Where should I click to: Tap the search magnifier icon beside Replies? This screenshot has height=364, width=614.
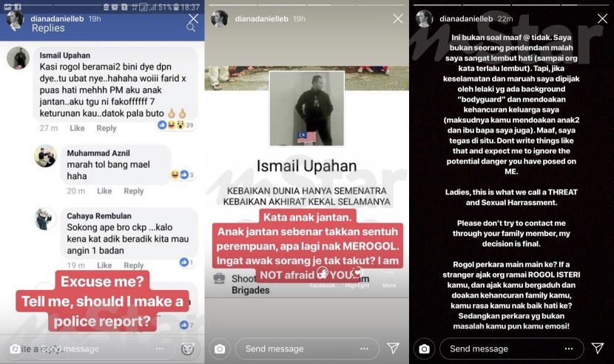191,27
